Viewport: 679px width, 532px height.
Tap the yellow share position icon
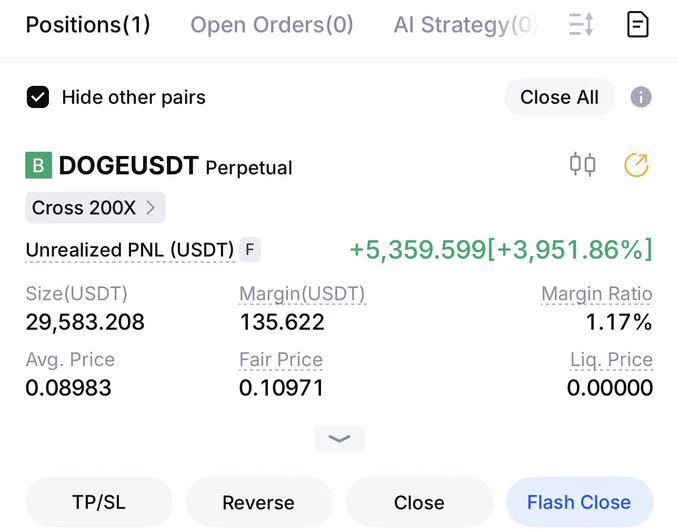coord(636,165)
